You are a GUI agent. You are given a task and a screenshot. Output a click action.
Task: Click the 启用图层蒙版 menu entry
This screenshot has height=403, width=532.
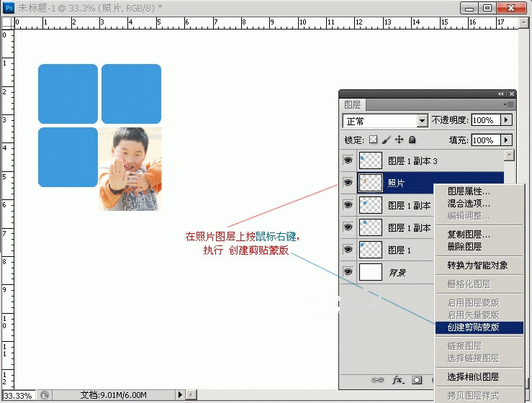click(473, 302)
